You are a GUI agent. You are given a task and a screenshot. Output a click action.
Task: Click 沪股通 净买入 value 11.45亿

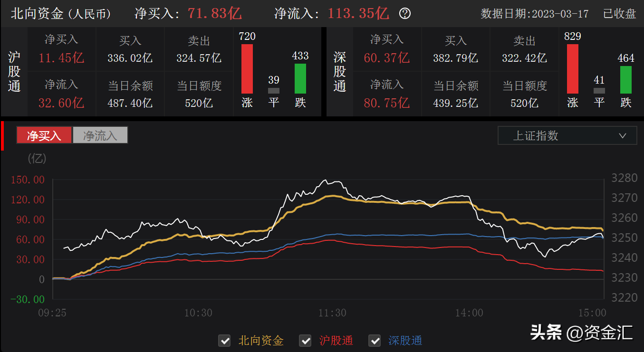pyautogui.click(x=61, y=58)
